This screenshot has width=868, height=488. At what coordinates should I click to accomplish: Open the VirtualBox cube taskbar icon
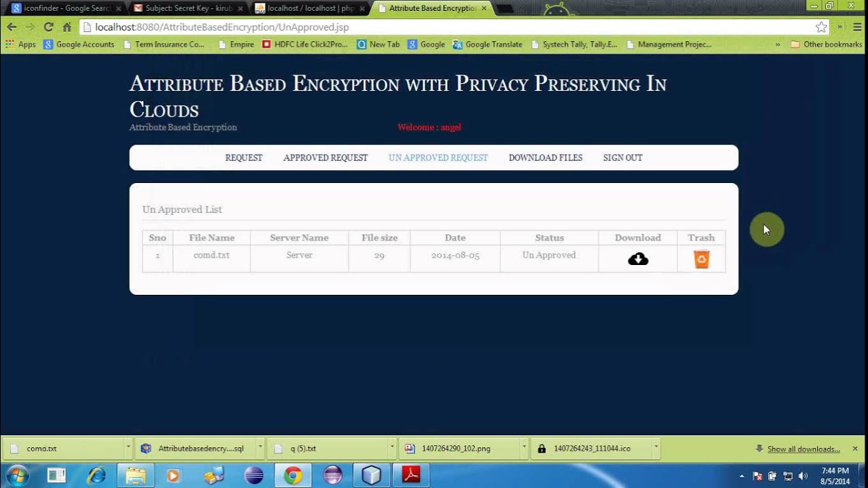[372, 475]
